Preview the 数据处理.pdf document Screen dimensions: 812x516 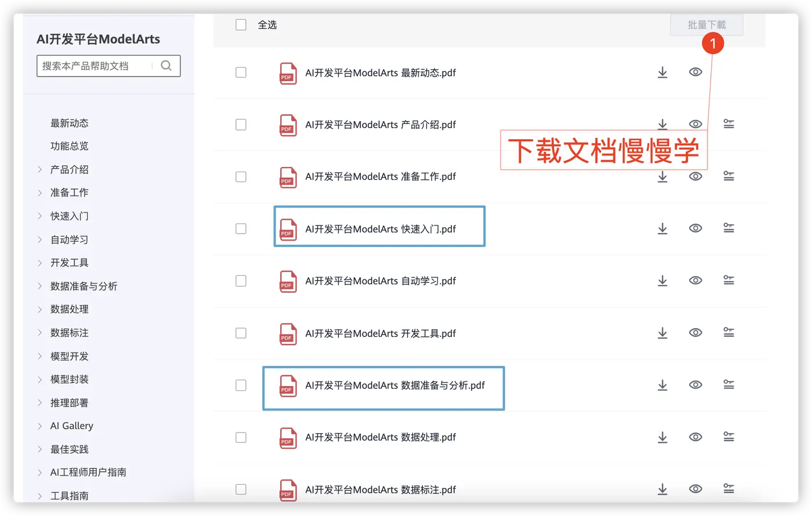tap(695, 437)
